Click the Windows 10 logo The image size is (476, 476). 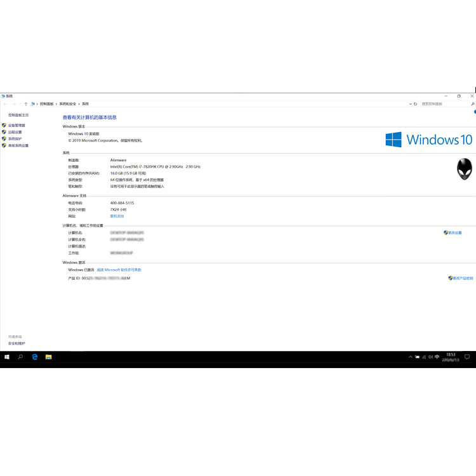(428, 140)
